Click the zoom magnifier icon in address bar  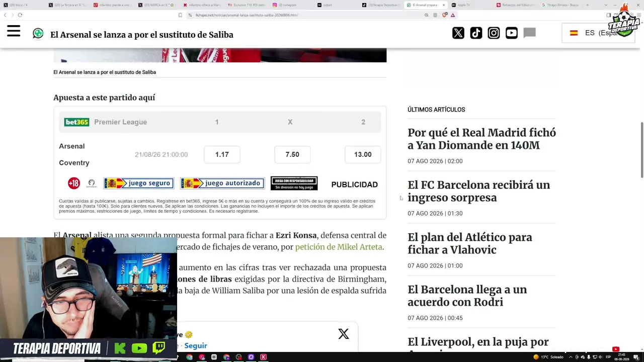click(x=426, y=15)
